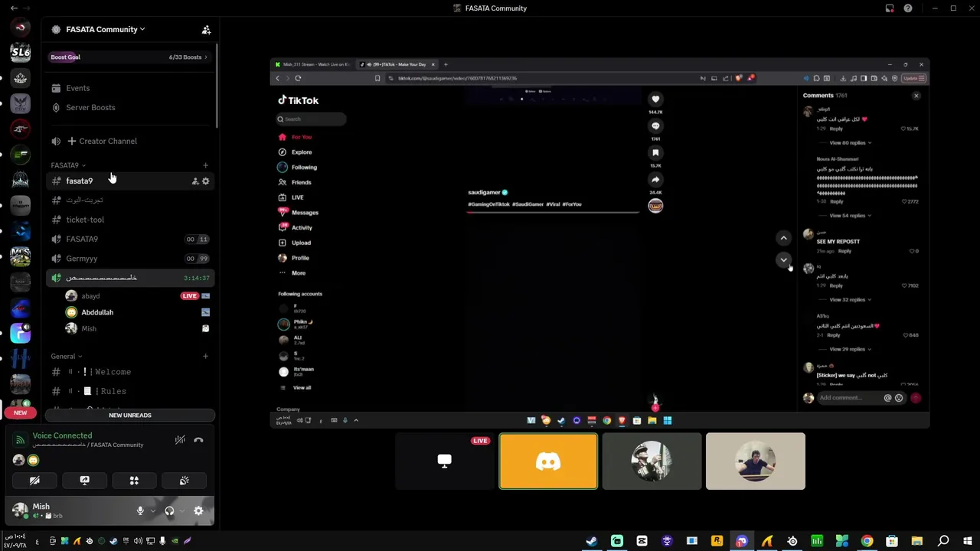Mute the microphone
Viewport: 980px width, 551px height.
(140, 511)
